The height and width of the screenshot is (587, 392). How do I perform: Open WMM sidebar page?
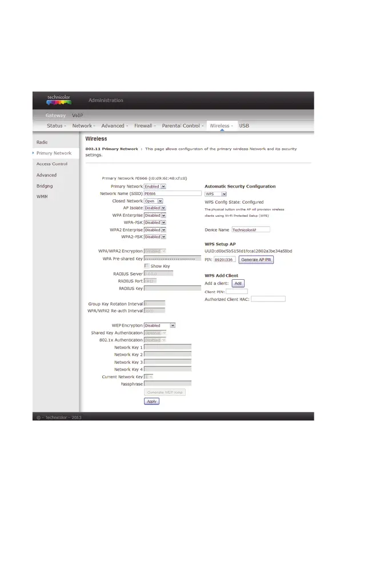(x=42, y=197)
